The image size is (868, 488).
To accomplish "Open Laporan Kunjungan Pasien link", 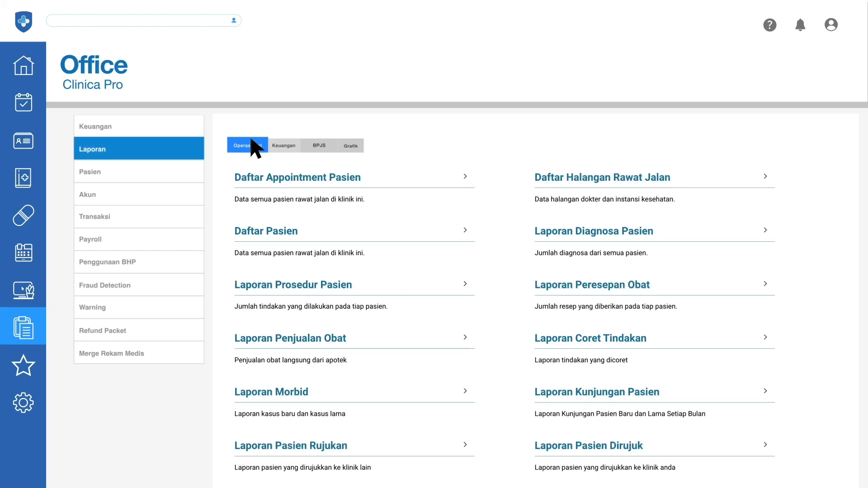I will click(x=596, y=392).
